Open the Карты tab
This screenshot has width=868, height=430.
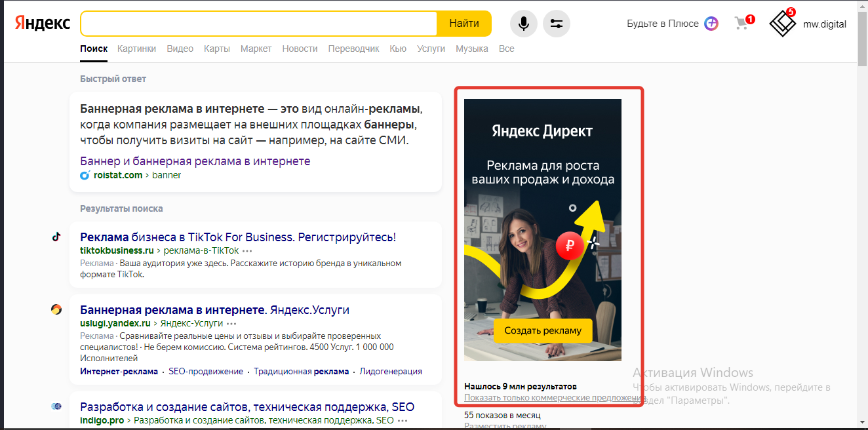tap(217, 49)
